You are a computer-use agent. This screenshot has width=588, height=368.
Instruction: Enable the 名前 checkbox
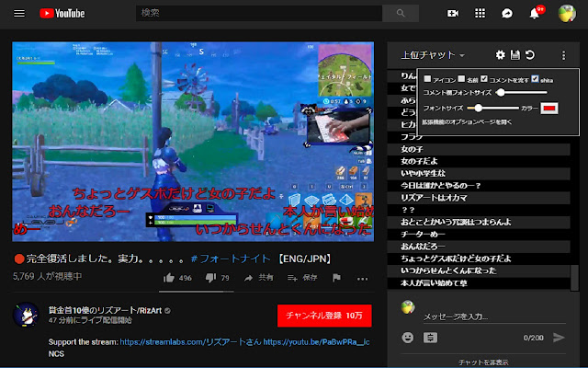[x=461, y=79]
